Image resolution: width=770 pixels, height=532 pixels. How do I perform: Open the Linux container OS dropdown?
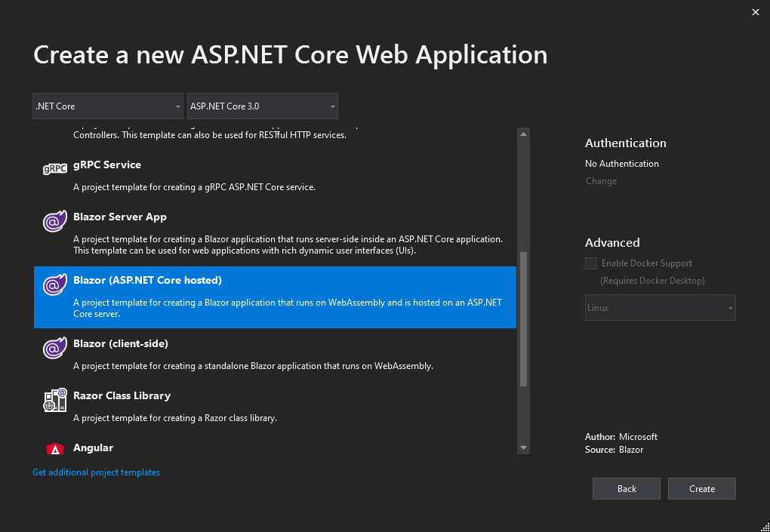(660, 308)
